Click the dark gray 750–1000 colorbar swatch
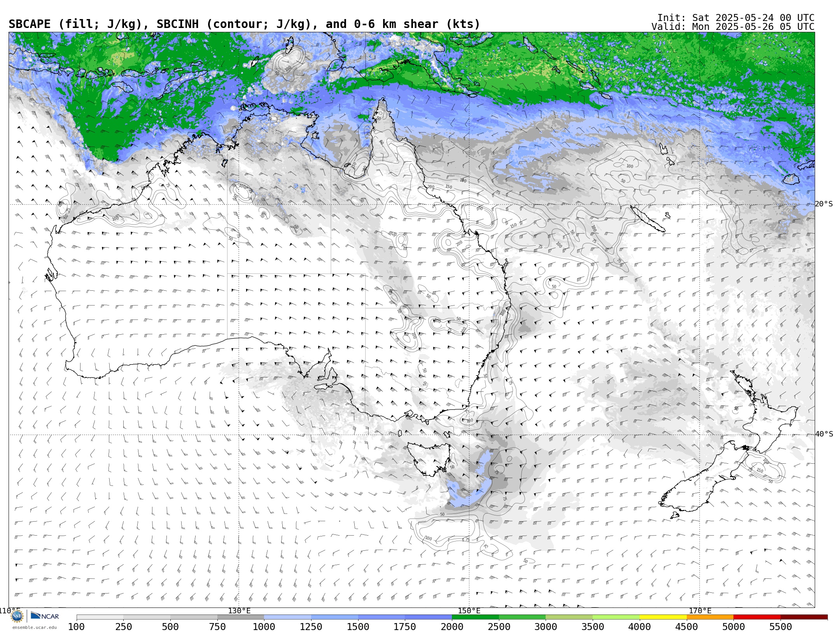Image resolution: width=840 pixels, height=632 pixels. (241, 617)
